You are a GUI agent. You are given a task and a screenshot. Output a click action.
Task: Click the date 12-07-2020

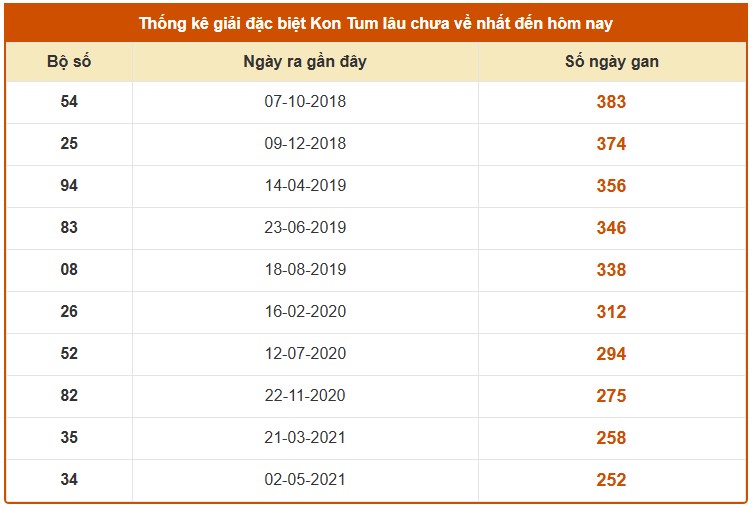305,354
